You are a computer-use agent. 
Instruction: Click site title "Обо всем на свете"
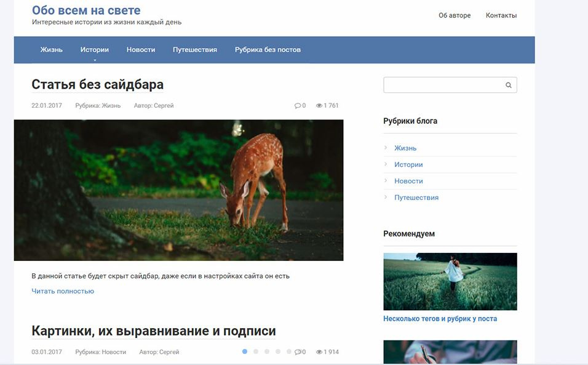(86, 10)
